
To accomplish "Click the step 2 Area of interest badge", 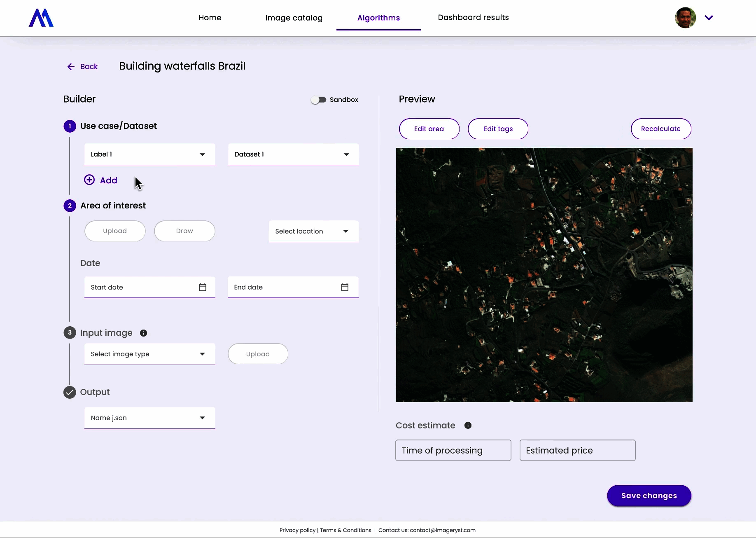I will tap(70, 206).
